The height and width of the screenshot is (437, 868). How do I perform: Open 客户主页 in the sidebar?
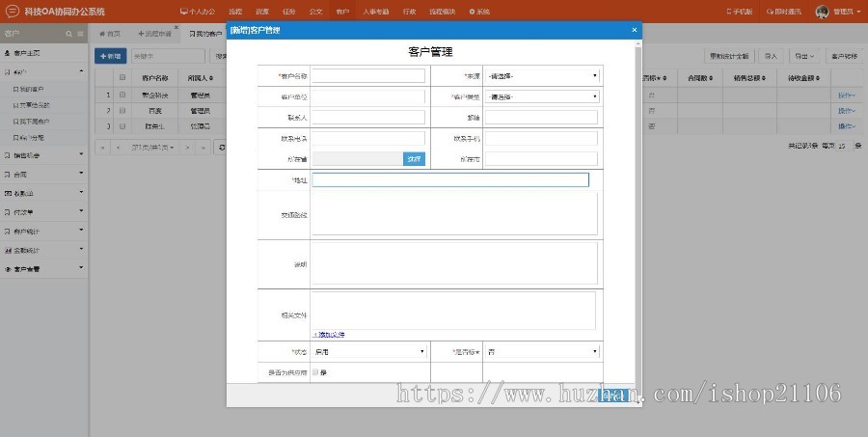[43, 53]
